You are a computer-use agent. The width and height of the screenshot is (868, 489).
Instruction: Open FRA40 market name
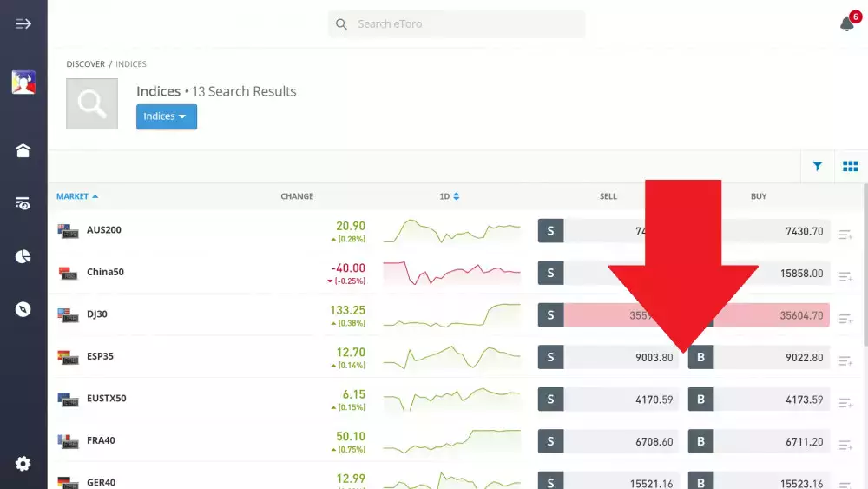[x=101, y=440]
